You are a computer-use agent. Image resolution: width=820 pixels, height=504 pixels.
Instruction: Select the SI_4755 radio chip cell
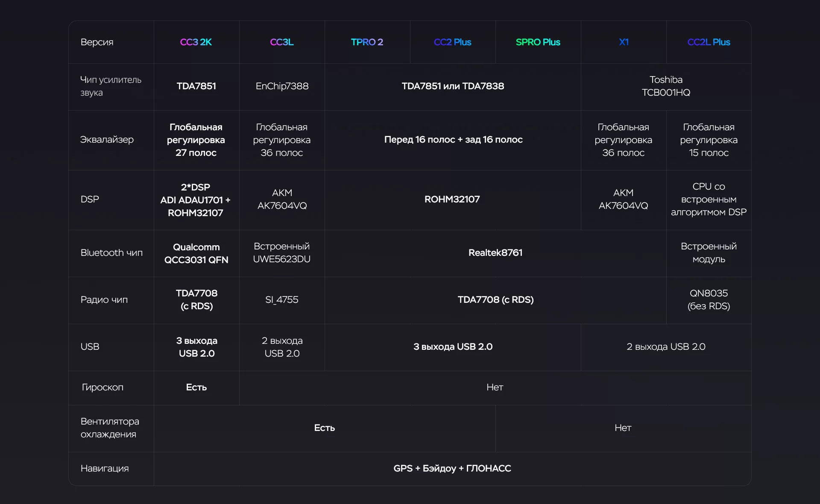pos(282,300)
